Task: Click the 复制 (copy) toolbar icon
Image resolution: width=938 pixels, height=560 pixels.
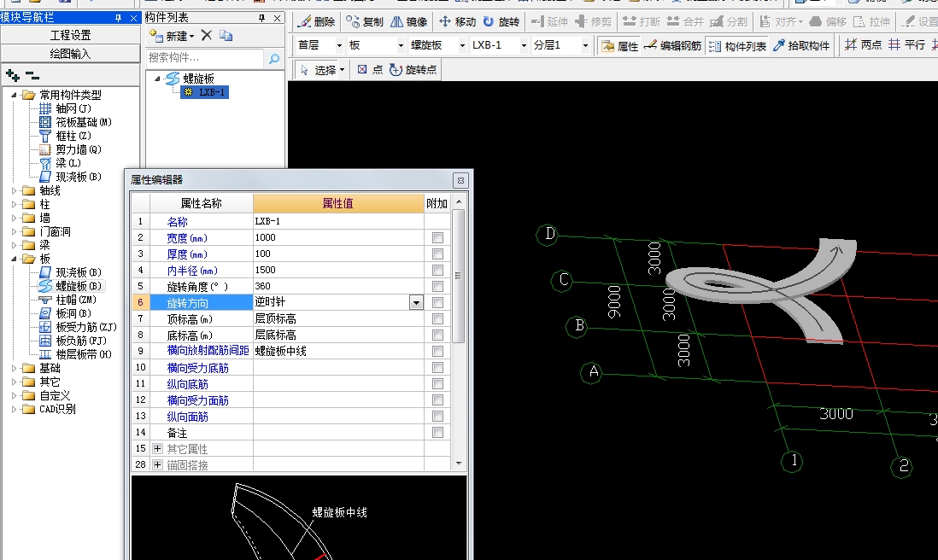Action: click(364, 21)
